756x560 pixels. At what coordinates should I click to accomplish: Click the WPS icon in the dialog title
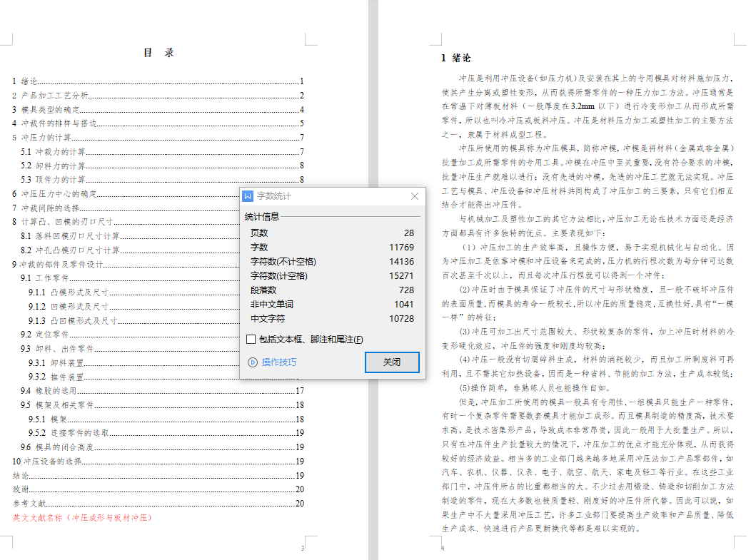pyautogui.click(x=248, y=196)
